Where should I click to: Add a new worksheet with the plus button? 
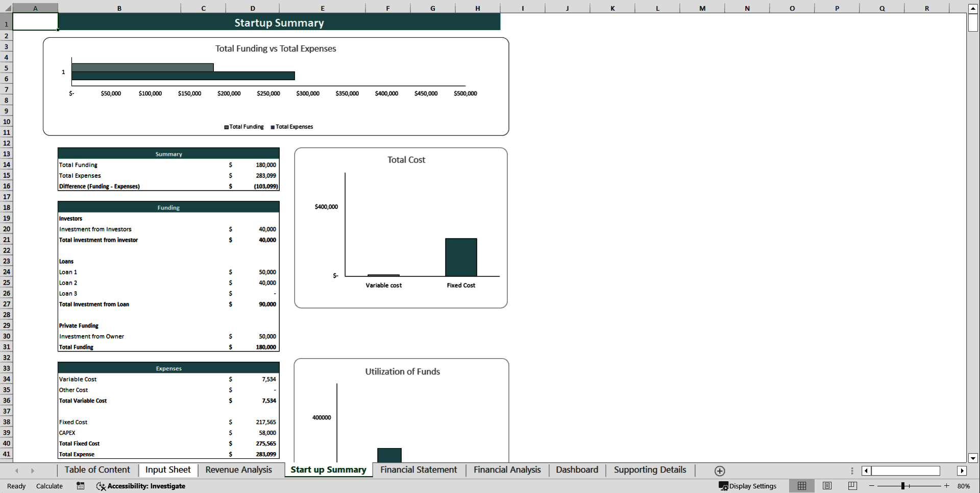point(720,471)
